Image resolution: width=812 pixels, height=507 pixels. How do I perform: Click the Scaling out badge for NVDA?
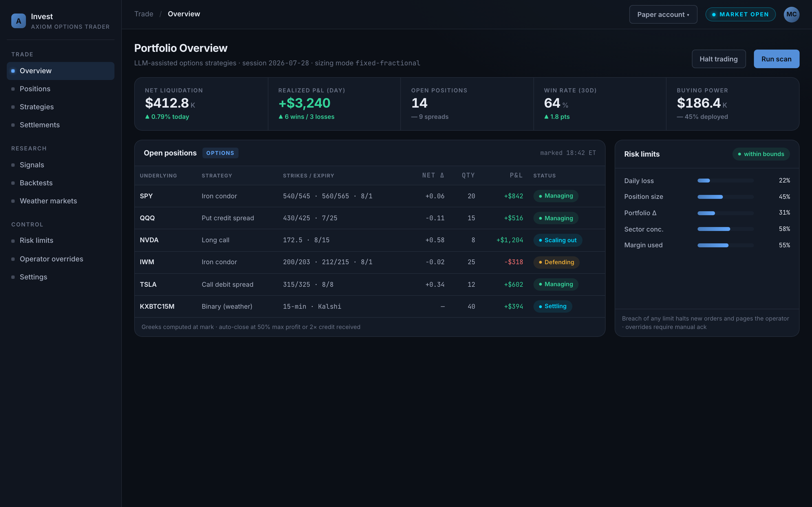[557, 240]
